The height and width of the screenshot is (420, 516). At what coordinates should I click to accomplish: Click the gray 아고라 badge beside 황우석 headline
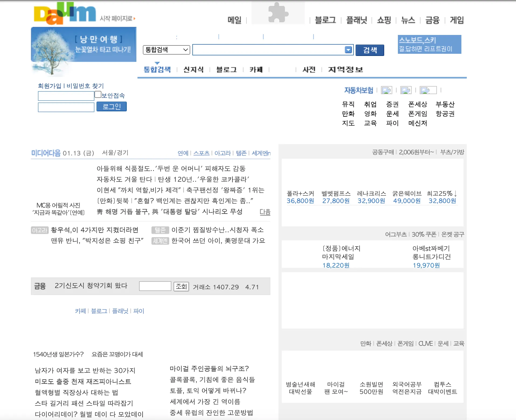40,230
